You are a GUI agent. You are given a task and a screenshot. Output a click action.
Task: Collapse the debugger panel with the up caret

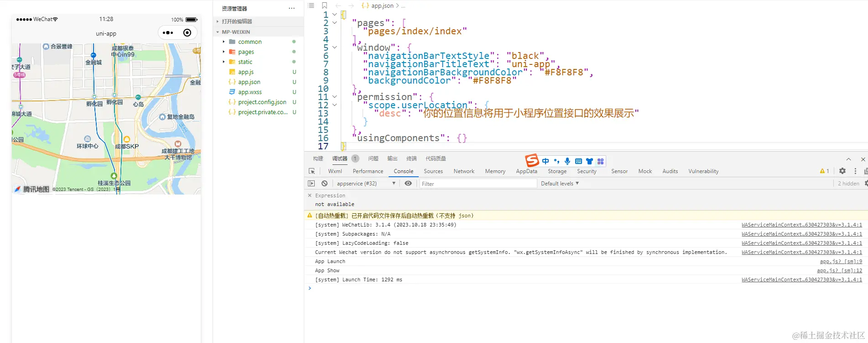[x=848, y=159]
